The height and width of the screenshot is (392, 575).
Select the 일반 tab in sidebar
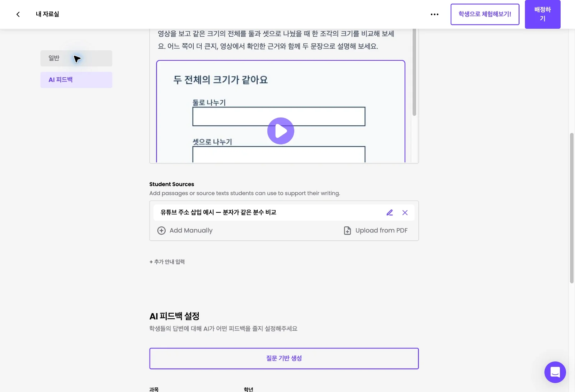click(x=76, y=58)
